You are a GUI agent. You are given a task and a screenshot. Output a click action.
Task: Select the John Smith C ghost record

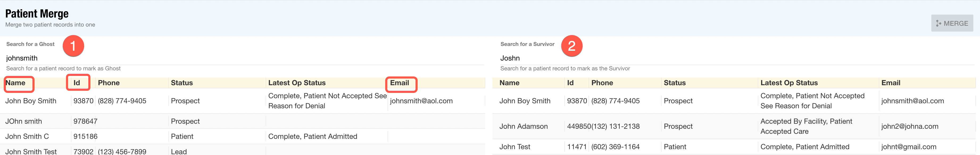(27, 136)
